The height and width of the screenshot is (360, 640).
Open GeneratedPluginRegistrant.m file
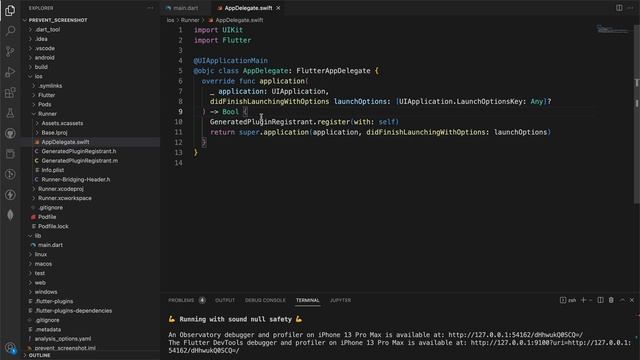coord(80,161)
